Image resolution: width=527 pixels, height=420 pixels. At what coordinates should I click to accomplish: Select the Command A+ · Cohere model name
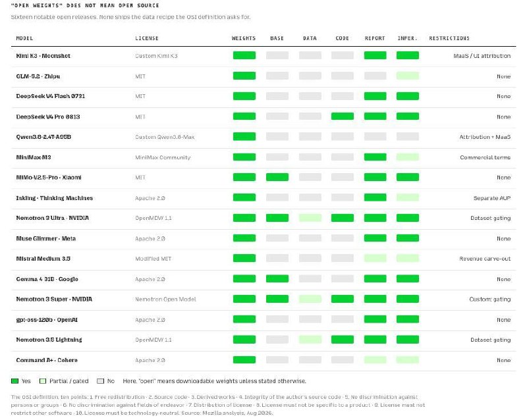tap(47, 360)
